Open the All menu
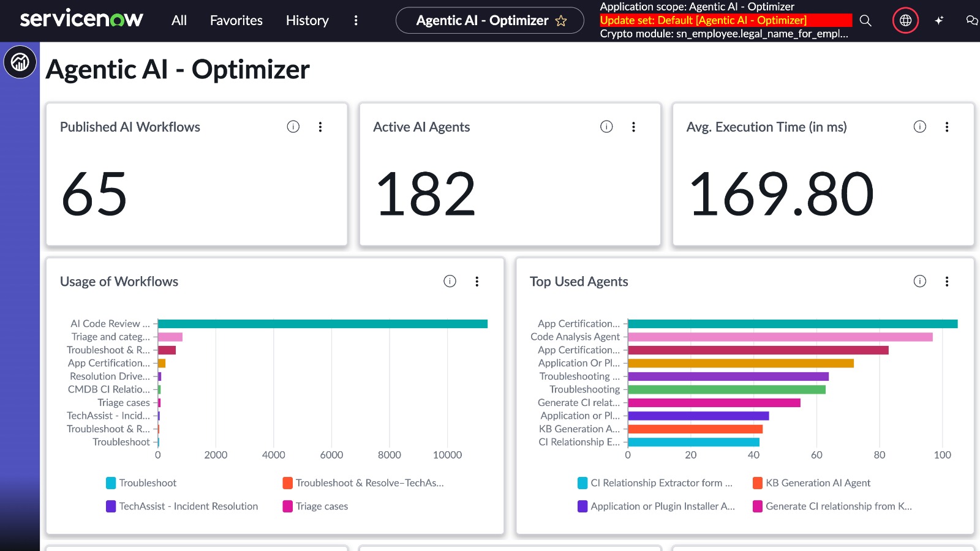 click(x=179, y=21)
